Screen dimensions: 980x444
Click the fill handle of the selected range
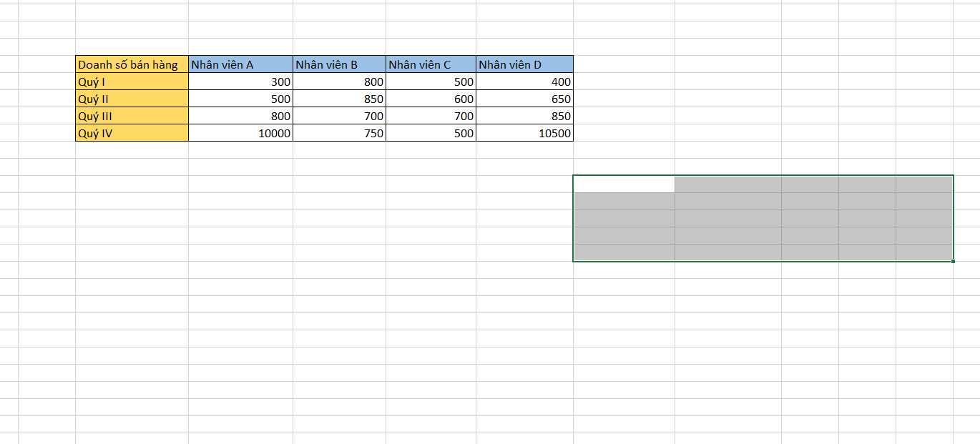tap(954, 262)
